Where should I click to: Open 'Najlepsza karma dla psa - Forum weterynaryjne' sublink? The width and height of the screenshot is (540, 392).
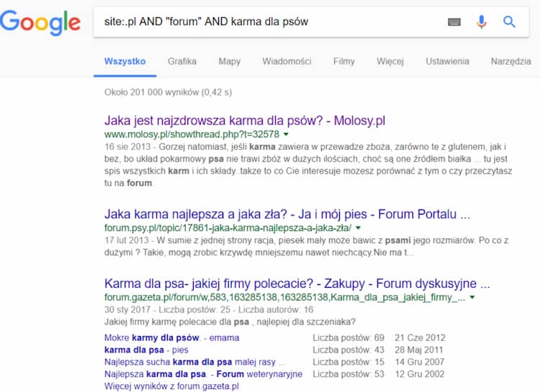point(204,374)
